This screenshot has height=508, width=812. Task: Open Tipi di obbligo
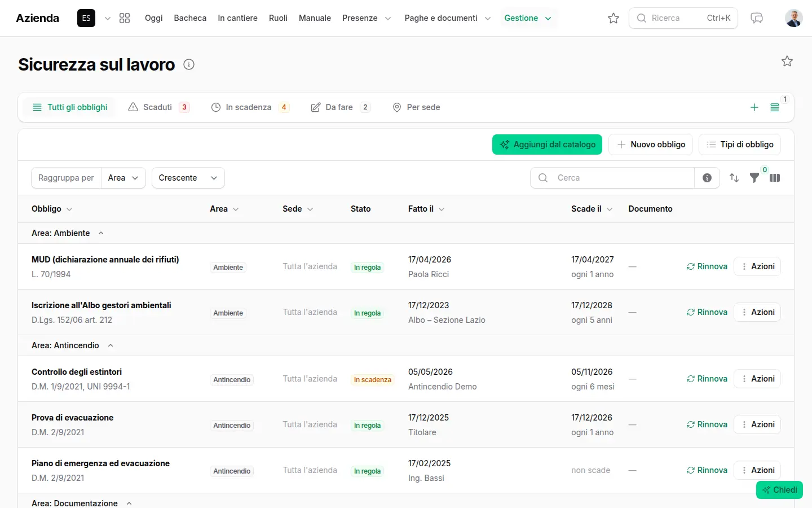pyautogui.click(x=740, y=144)
